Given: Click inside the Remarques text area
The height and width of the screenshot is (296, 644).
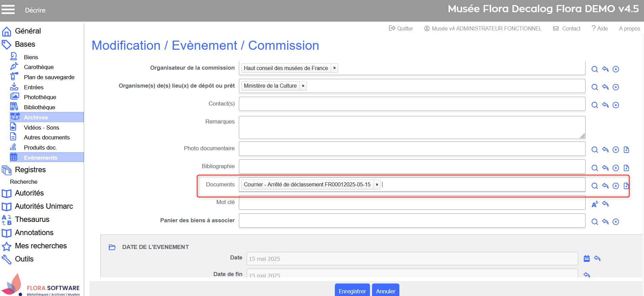Looking at the screenshot, I should click(412, 128).
